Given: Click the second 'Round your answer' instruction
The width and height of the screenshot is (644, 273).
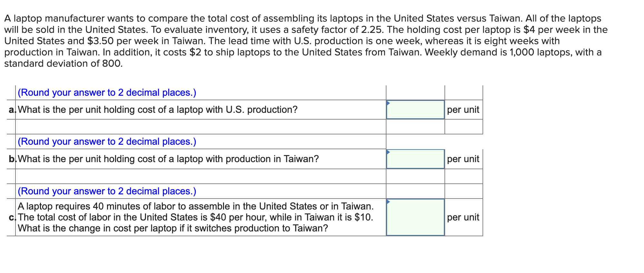Looking at the screenshot, I should pos(107,141).
